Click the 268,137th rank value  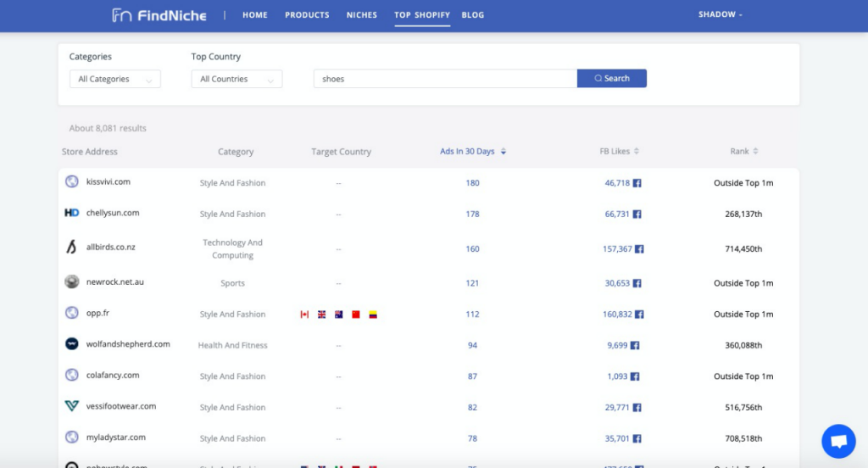[743, 214]
